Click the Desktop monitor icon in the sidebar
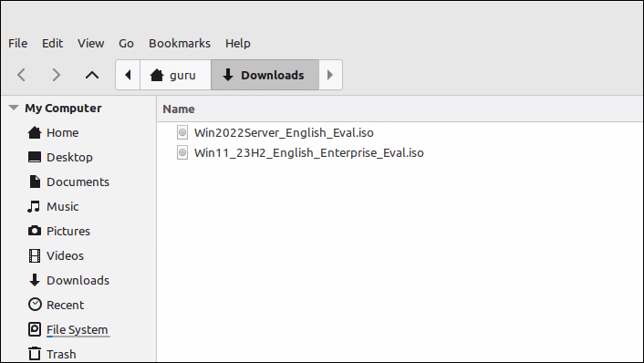The height and width of the screenshot is (363, 644). point(35,157)
